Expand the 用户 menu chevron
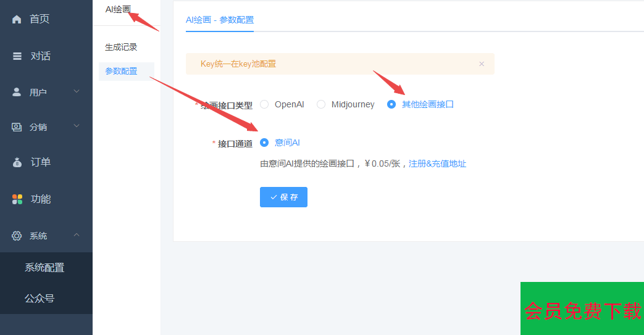The height and width of the screenshot is (335, 644). [x=77, y=92]
